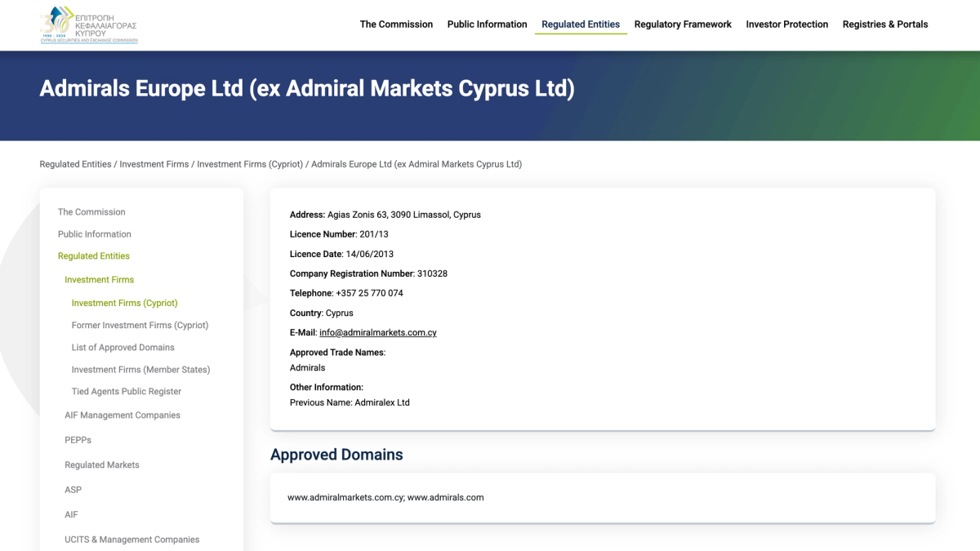Open AIF Management Companies sidebar item
The width and height of the screenshot is (980, 551).
pyautogui.click(x=122, y=415)
